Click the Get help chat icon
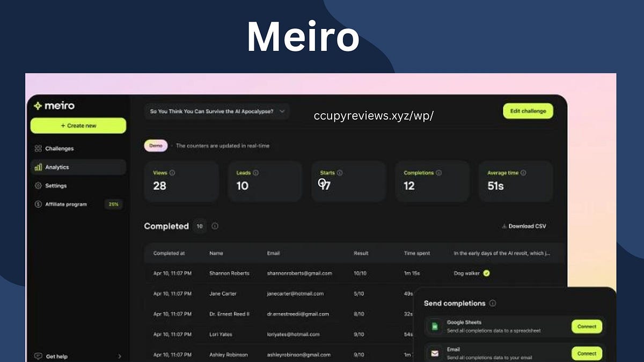Screen dimensions: 644x362 [38, 356]
